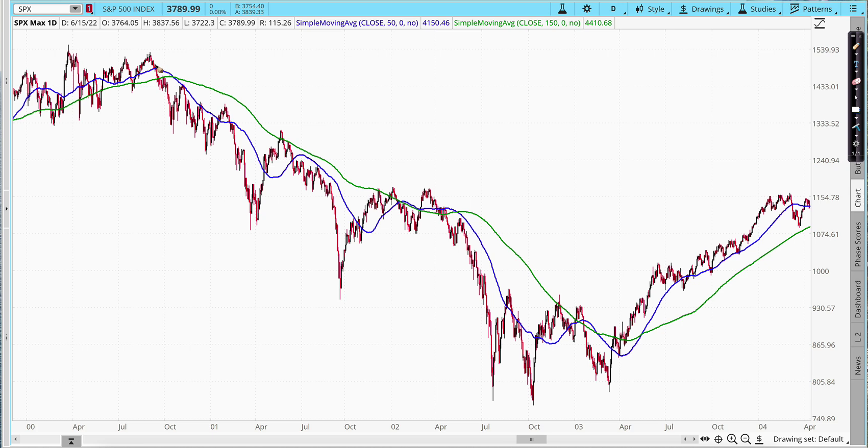Click the crosshair pan icon

click(718, 439)
